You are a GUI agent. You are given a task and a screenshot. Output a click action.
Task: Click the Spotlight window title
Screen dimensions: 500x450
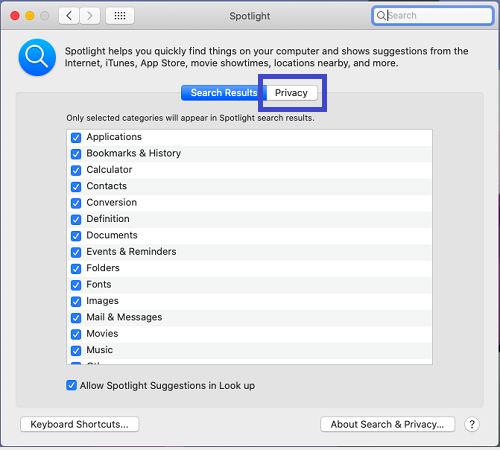[250, 16]
